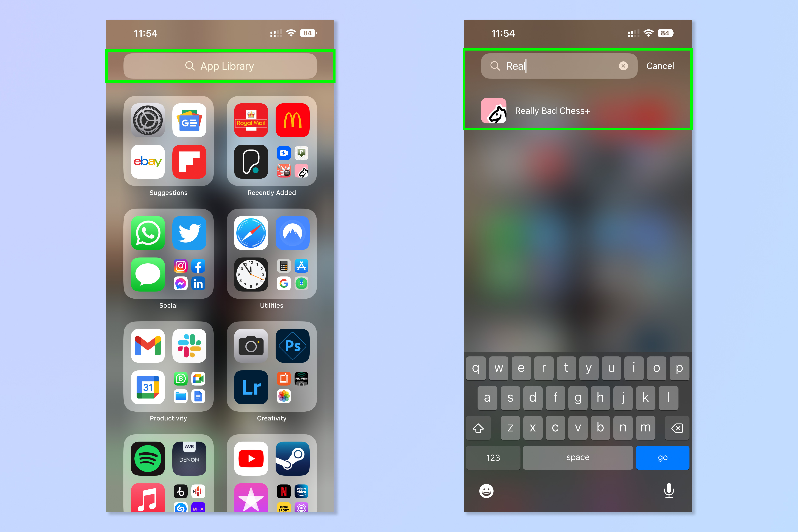Tap the active search input field
798x532 pixels.
click(x=558, y=65)
